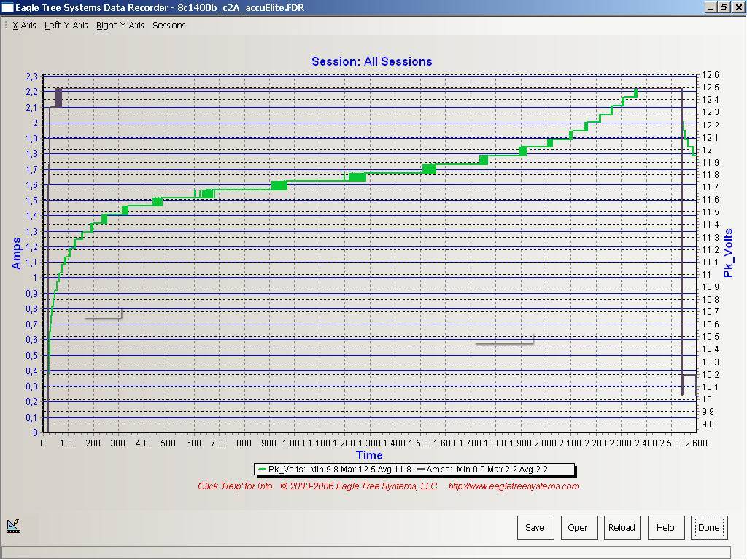
Task: Reload the chart data with Reload button
Action: point(622,527)
